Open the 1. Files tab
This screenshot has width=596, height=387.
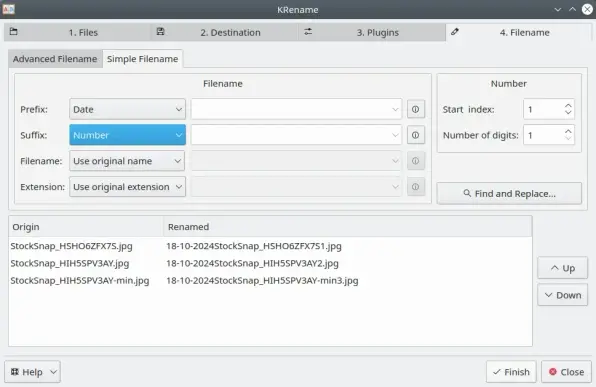click(x=77, y=32)
